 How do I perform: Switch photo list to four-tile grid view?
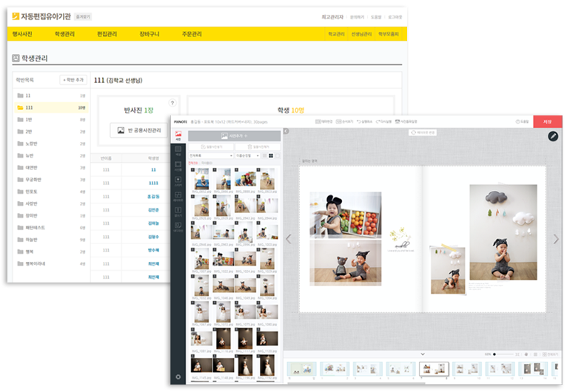point(271,155)
